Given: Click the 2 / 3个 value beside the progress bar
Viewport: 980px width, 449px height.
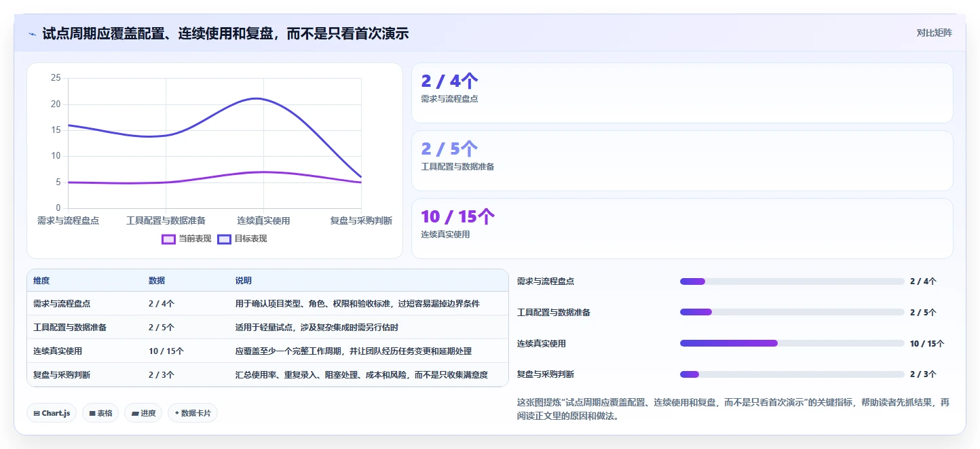Looking at the screenshot, I should click(923, 374).
